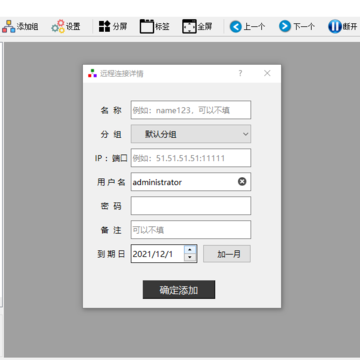The height and width of the screenshot is (360, 360).
Task: Click the 确定添加 confirm add button
Action: click(x=179, y=290)
